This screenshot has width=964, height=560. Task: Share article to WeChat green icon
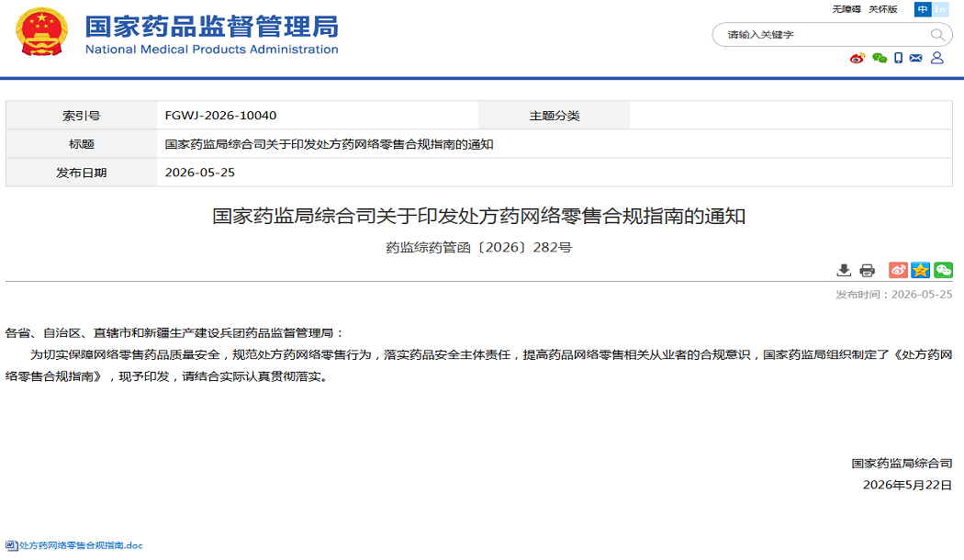tap(943, 270)
